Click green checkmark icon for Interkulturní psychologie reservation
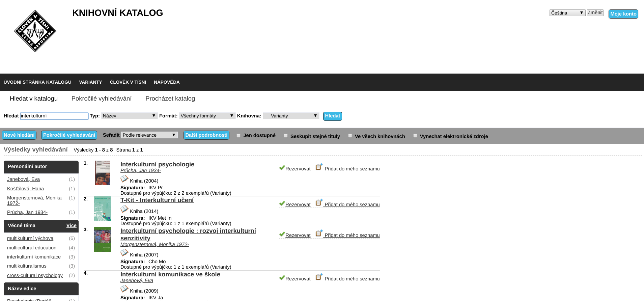Viewport: 644px width, 301px height. (282, 168)
